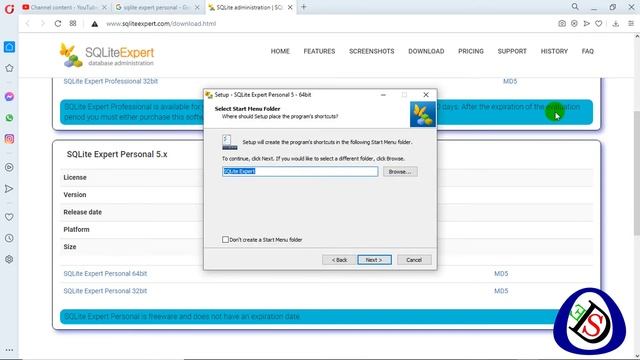Open the home icon in sidebar
640x360 pixels.
(x=9, y=47)
